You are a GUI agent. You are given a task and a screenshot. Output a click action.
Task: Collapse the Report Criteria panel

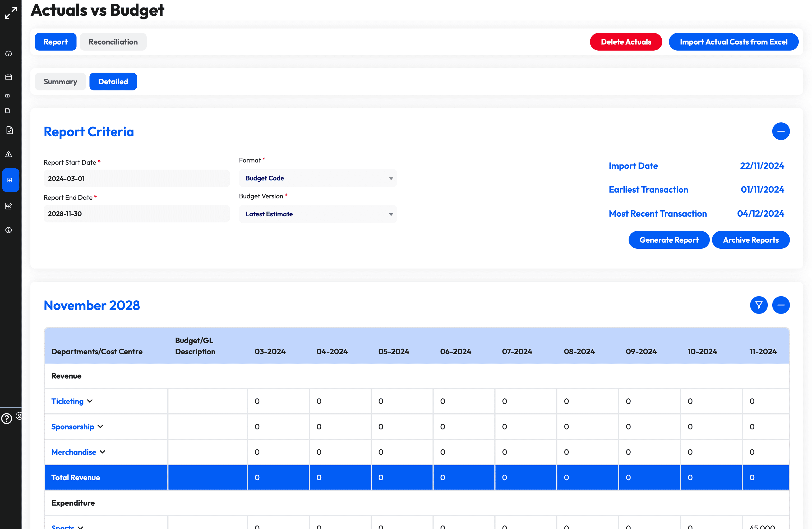[x=781, y=131]
